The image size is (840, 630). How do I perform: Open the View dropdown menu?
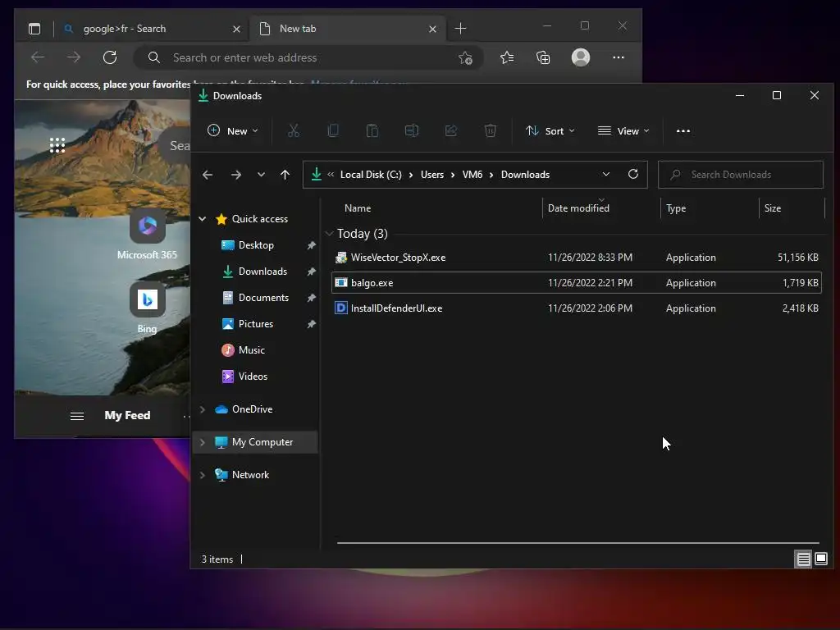click(623, 130)
